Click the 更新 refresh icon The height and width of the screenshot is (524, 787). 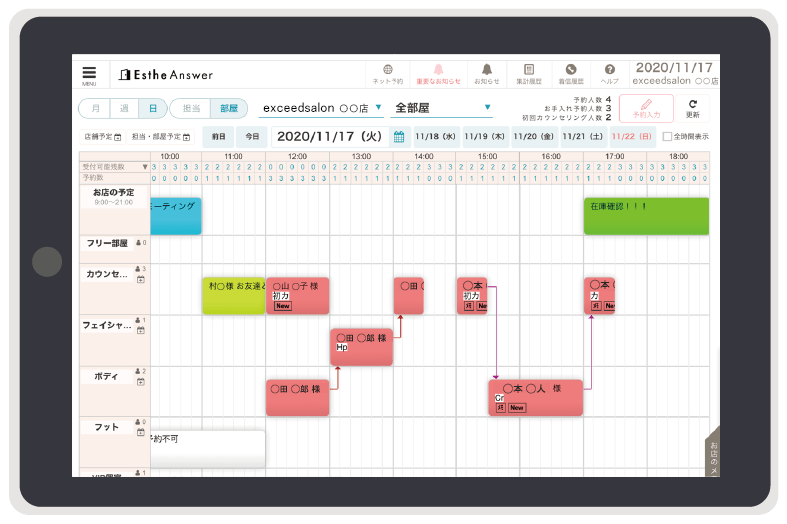pyautogui.click(x=692, y=107)
